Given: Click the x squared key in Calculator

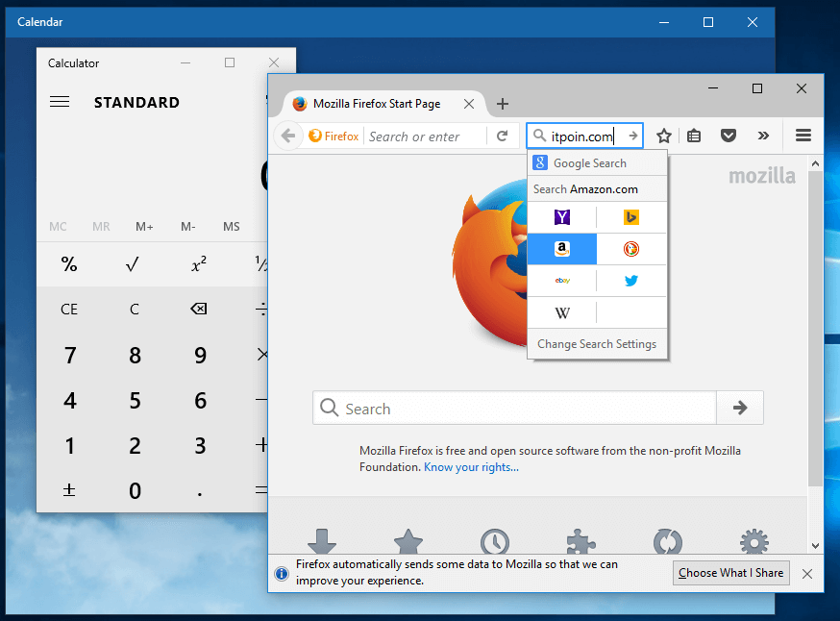Looking at the screenshot, I should click(199, 264).
